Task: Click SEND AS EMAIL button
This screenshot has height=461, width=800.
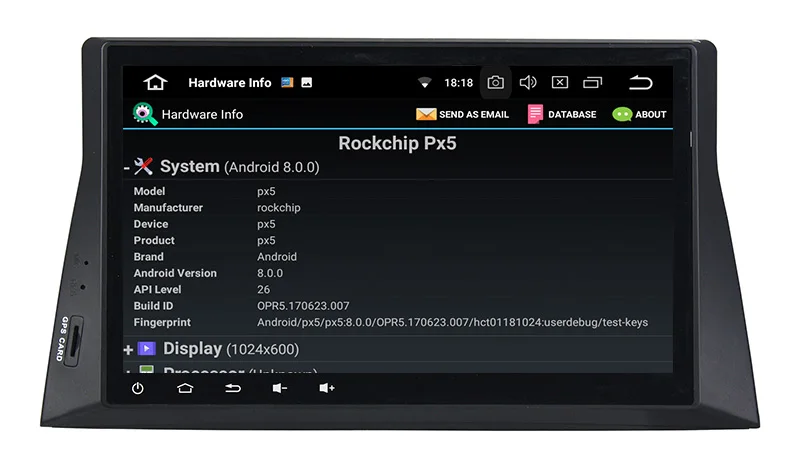Action: [x=462, y=114]
